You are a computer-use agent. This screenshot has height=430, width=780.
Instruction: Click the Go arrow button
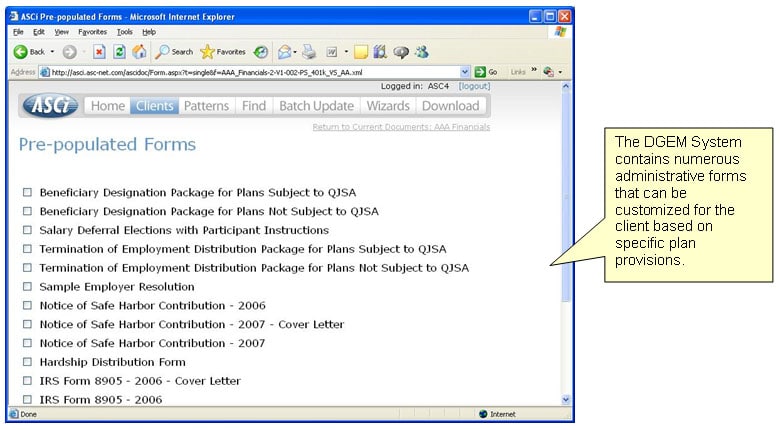(486, 72)
